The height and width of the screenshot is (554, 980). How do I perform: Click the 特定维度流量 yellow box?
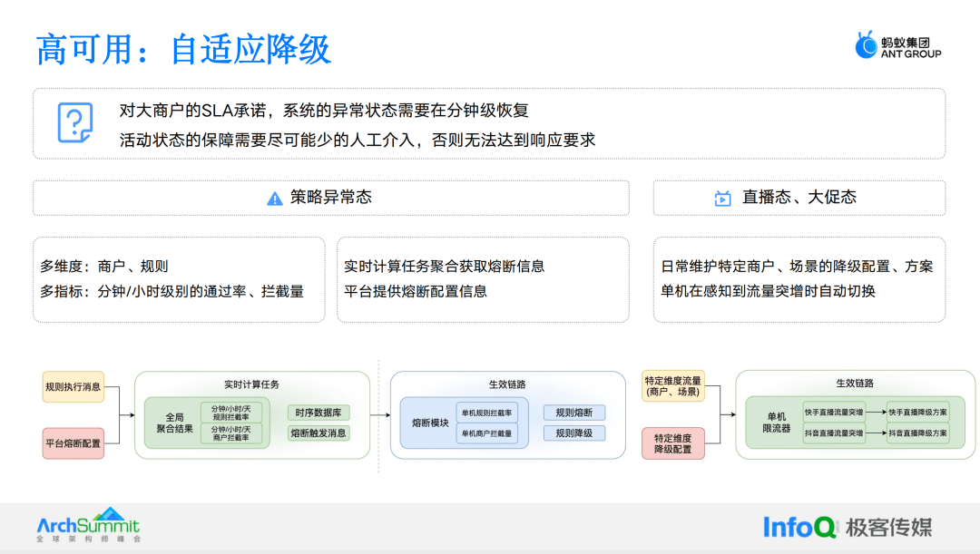(673, 386)
